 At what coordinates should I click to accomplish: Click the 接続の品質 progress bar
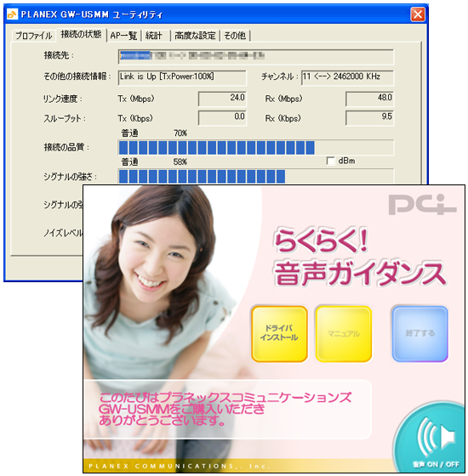[256, 148]
